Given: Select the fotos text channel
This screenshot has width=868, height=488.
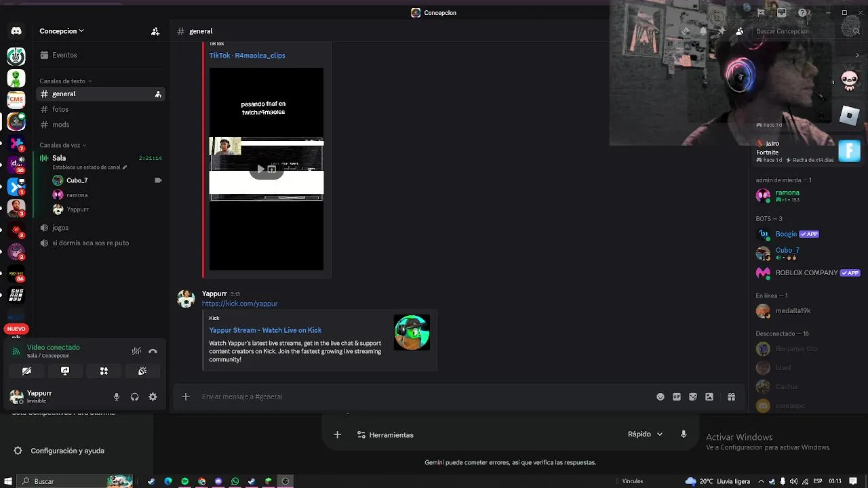Looking at the screenshot, I should 100,109.
